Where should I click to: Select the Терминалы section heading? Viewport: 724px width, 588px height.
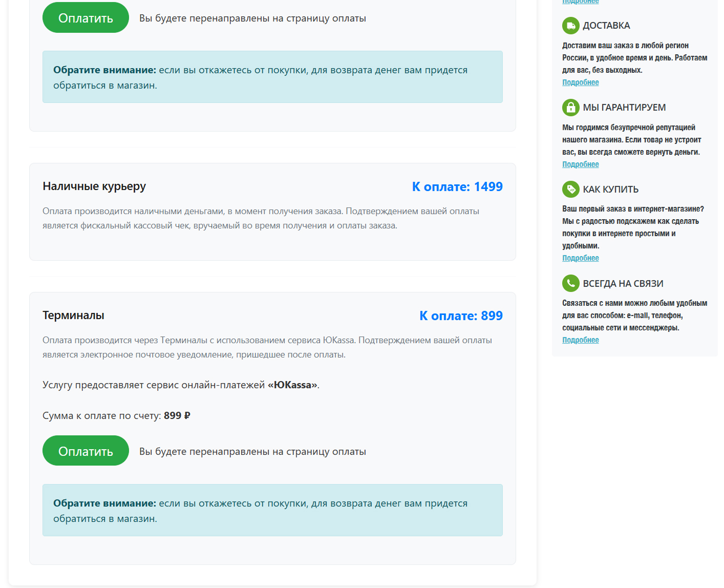point(73,316)
